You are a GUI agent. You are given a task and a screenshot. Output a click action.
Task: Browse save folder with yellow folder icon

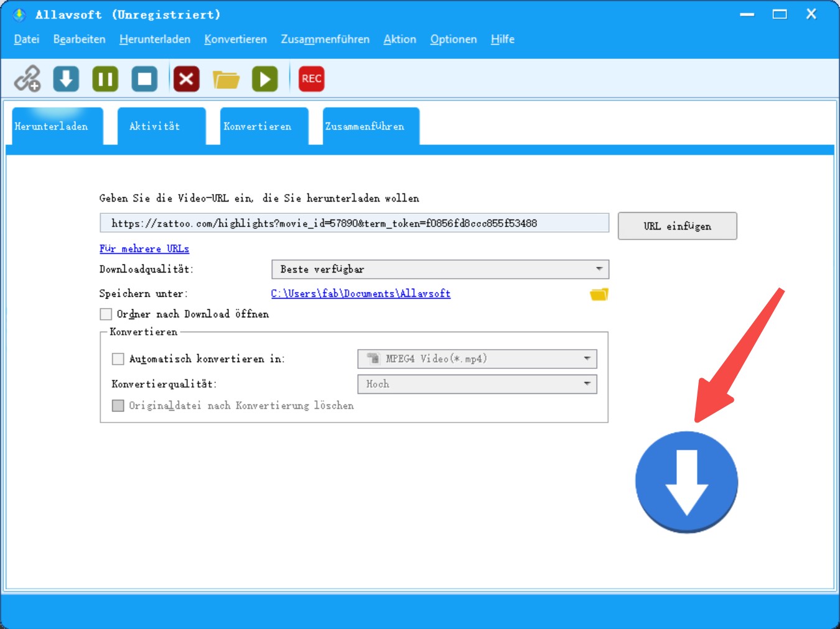point(599,294)
